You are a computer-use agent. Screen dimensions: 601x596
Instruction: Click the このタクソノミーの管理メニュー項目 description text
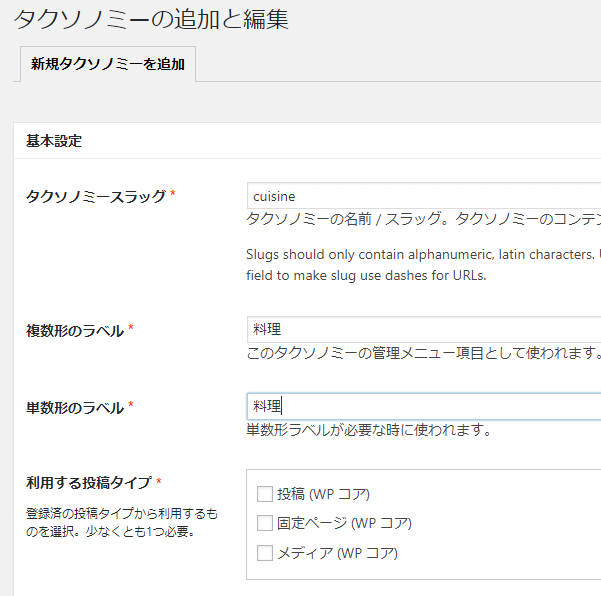(x=422, y=353)
